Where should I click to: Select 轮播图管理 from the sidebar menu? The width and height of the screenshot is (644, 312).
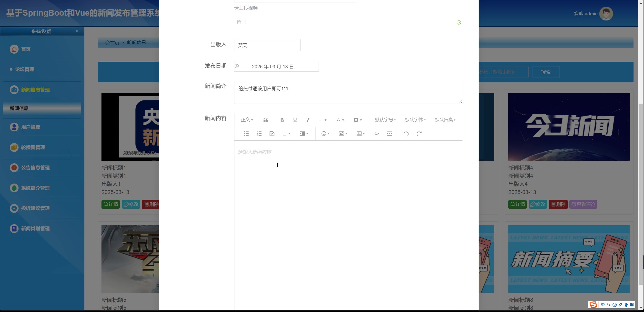(33, 147)
